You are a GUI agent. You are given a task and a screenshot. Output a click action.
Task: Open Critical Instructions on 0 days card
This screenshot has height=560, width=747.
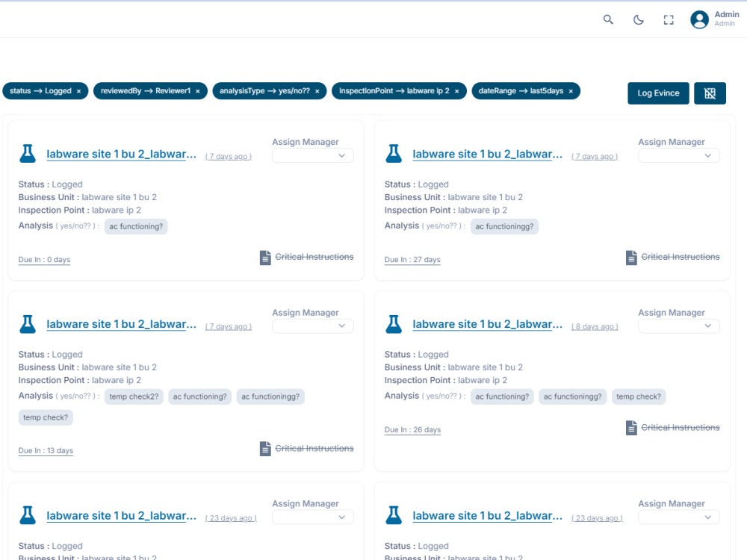[x=314, y=257]
